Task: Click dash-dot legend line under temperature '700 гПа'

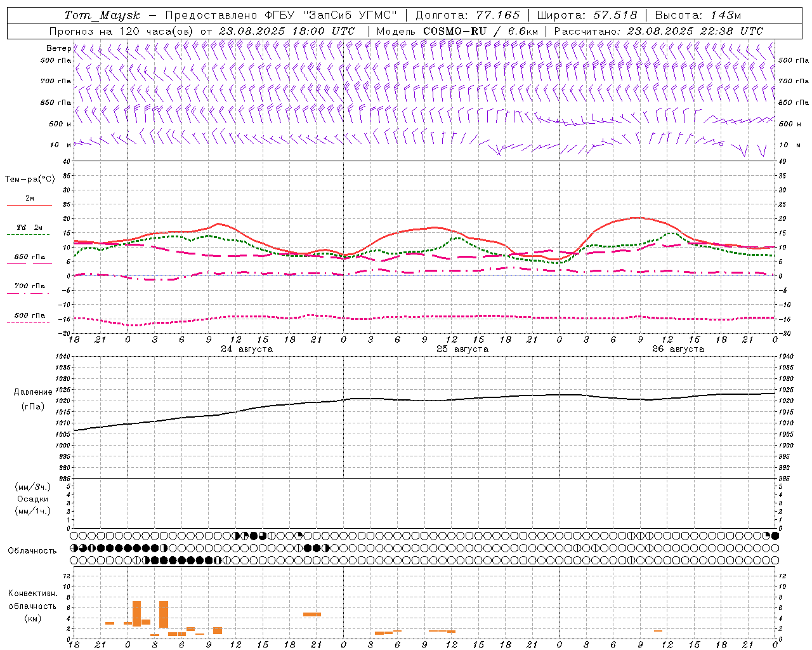Action: coord(29,293)
